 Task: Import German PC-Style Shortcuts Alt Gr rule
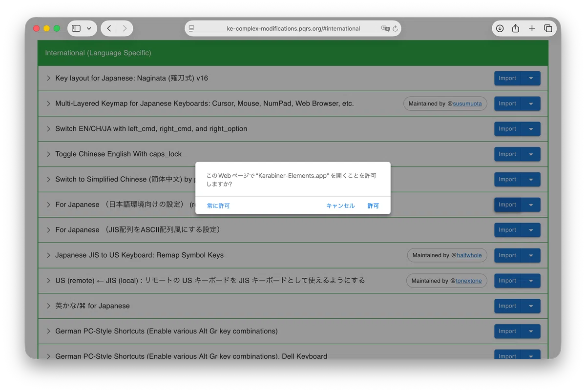507,331
